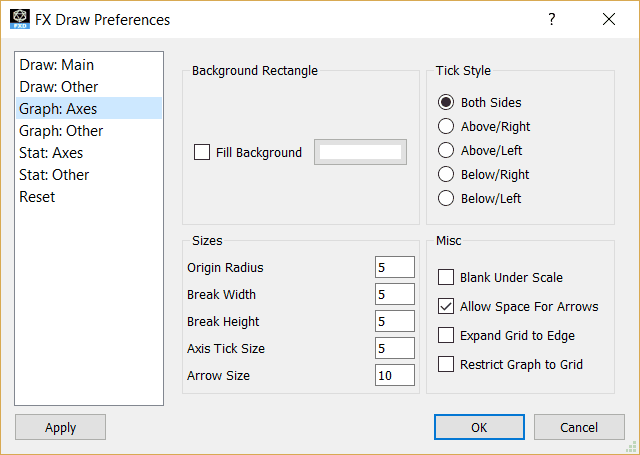Viewport: 640px width, 455px height.
Task: Click the Sizes group title
Action: (207, 241)
